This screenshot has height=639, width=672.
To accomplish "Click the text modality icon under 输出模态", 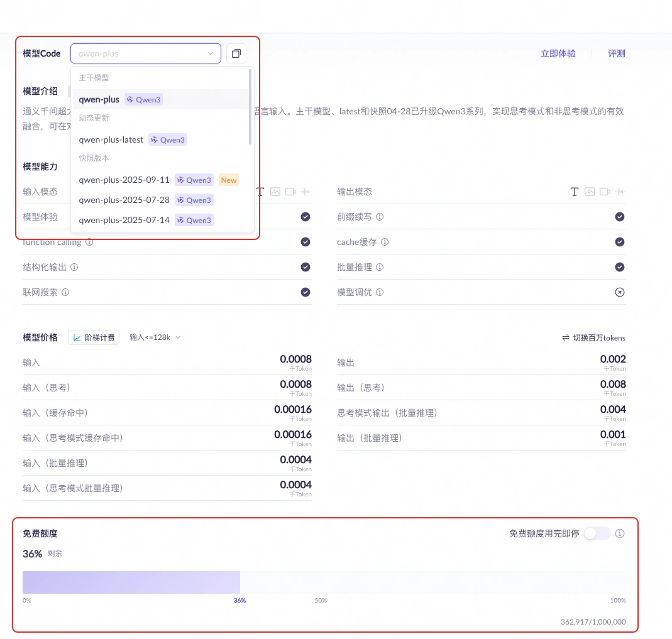I will 575,192.
